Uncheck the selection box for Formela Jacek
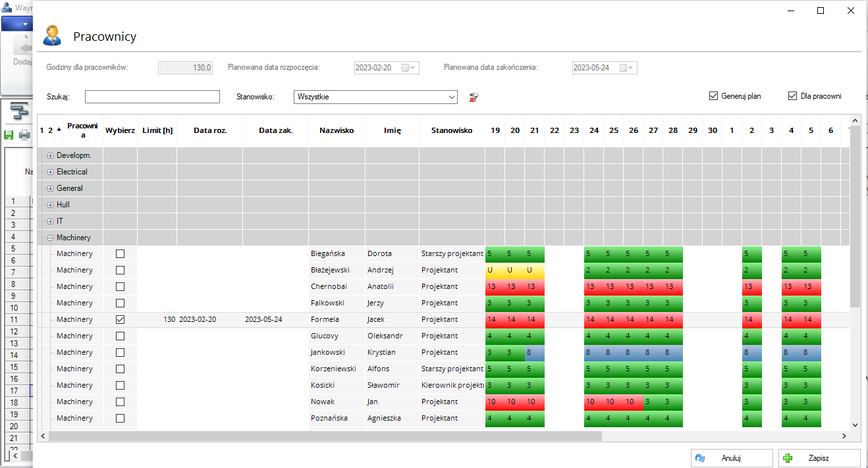 point(120,319)
